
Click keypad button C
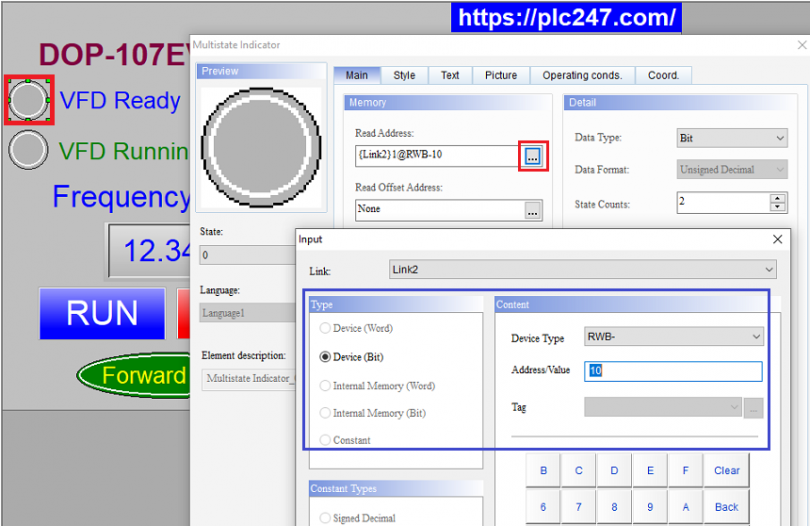[x=579, y=471]
